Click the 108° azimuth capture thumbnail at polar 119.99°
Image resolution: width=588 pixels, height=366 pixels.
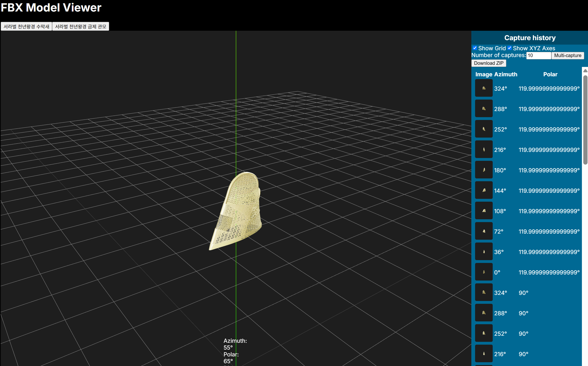484,211
